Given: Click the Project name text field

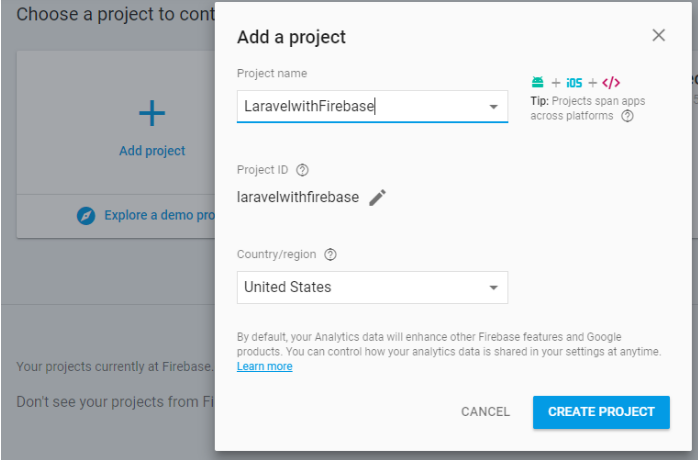Looking at the screenshot, I should (x=360, y=106).
